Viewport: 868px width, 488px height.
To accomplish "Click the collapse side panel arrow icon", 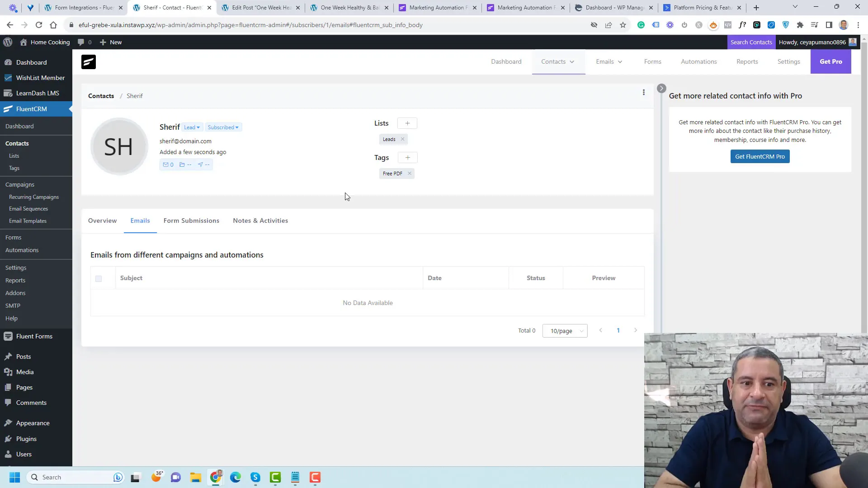I will click(662, 88).
